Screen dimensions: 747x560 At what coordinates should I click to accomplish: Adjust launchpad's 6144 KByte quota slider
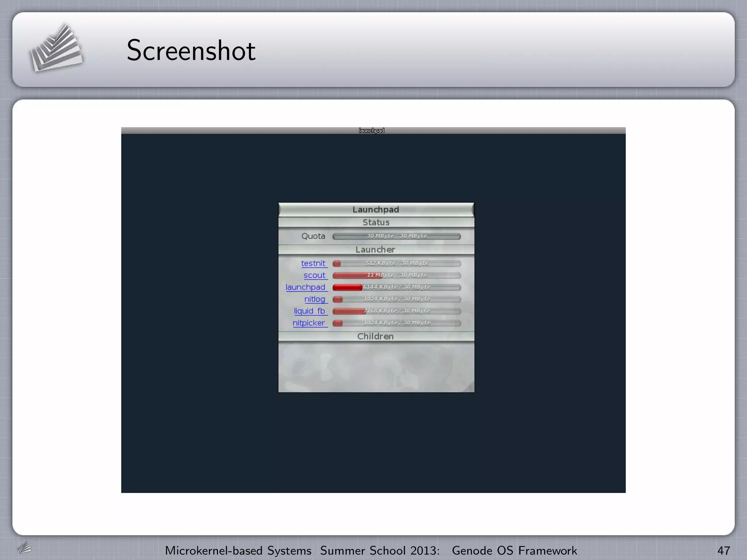tap(396, 287)
